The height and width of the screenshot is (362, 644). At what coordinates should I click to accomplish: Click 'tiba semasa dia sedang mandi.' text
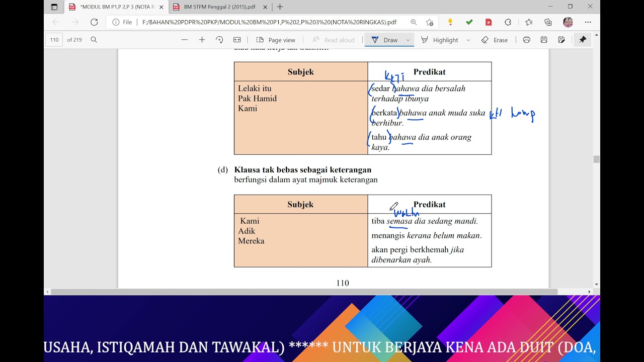pyautogui.click(x=425, y=221)
